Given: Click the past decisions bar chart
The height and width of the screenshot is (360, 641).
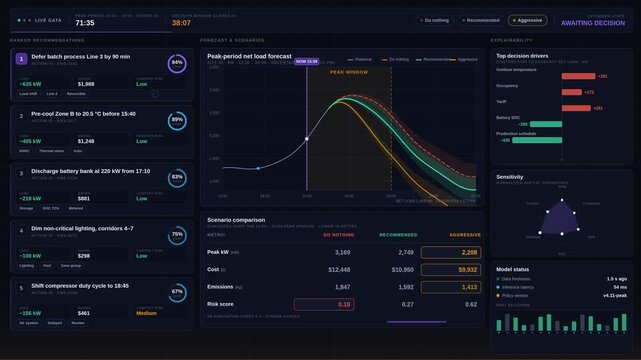Looking at the screenshot, I should [x=561, y=322].
